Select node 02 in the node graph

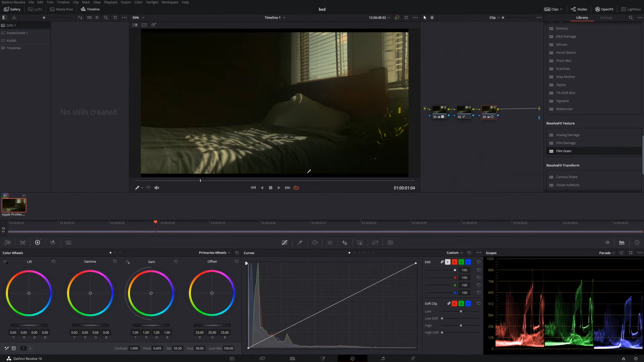coord(464,110)
